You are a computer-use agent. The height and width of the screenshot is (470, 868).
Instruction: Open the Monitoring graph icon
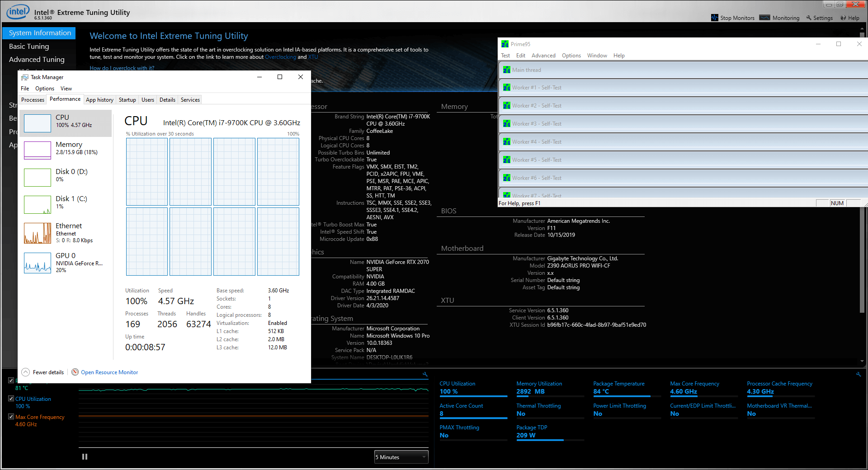click(x=764, y=18)
